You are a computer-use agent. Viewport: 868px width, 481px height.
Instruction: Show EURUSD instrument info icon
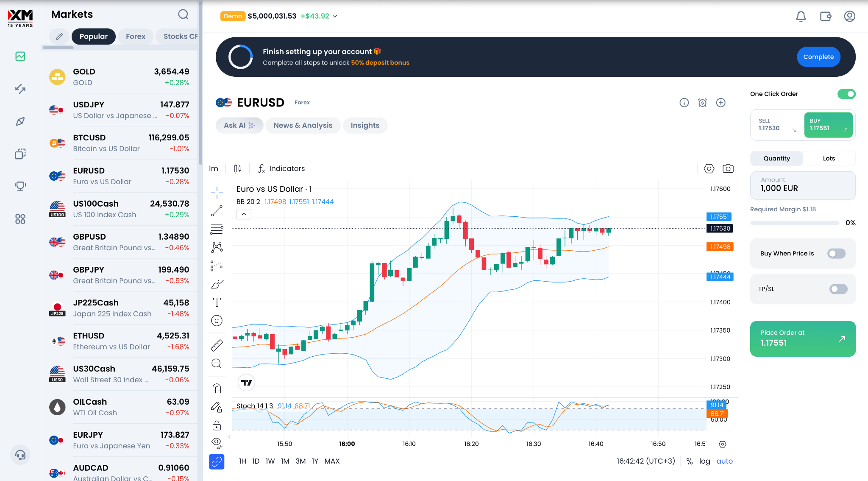pos(684,103)
